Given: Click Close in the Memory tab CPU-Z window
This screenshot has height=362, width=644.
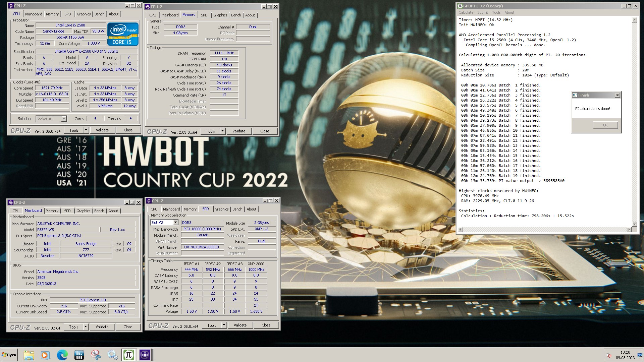Looking at the screenshot, I should (x=265, y=131).
